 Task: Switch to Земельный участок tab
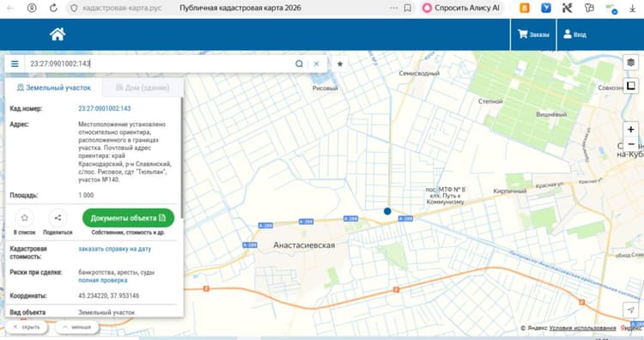(x=54, y=88)
